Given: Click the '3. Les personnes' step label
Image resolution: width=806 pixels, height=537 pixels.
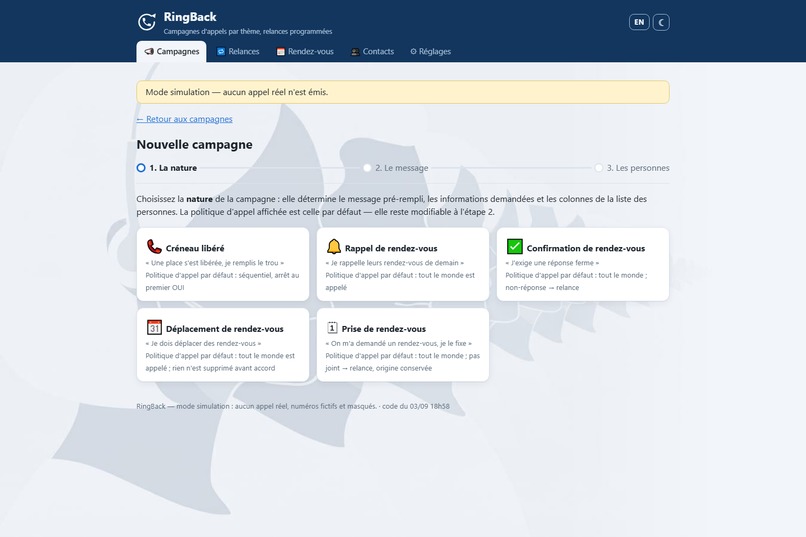Looking at the screenshot, I should pyautogui.click(x=638, y=168).
